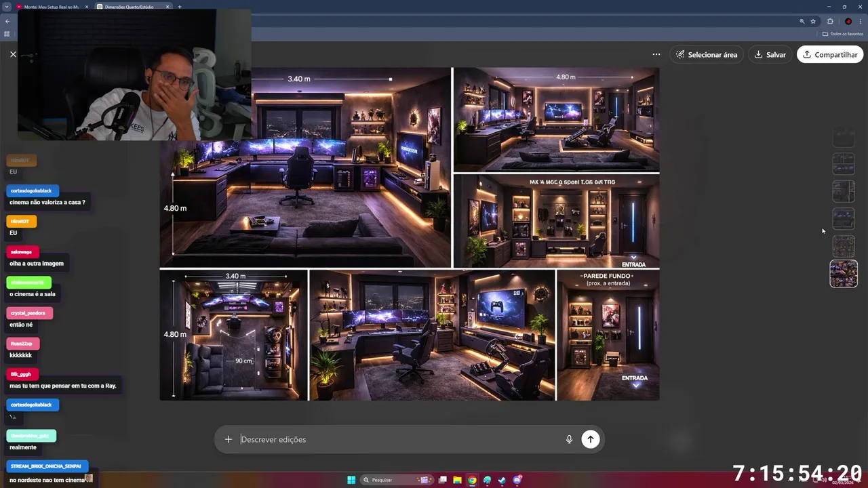Click the PAREDE FUNDO labeled image panel
The width and height of the screenshot is (868, 488).
coord(608,335)
